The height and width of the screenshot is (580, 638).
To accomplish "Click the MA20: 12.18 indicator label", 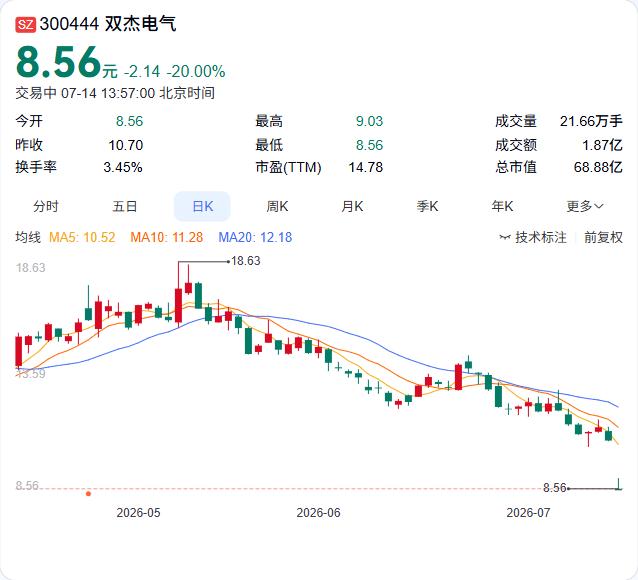I will (255, 237).
